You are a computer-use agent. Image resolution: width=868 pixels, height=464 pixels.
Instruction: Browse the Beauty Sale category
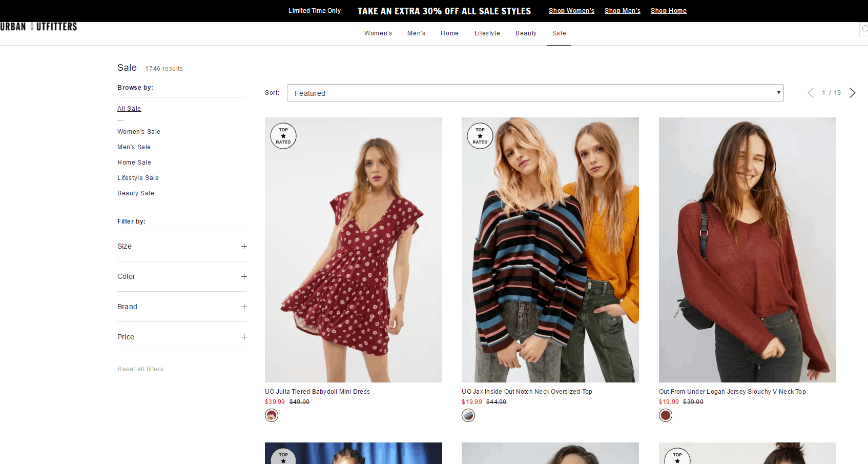(x=136, y=193)
